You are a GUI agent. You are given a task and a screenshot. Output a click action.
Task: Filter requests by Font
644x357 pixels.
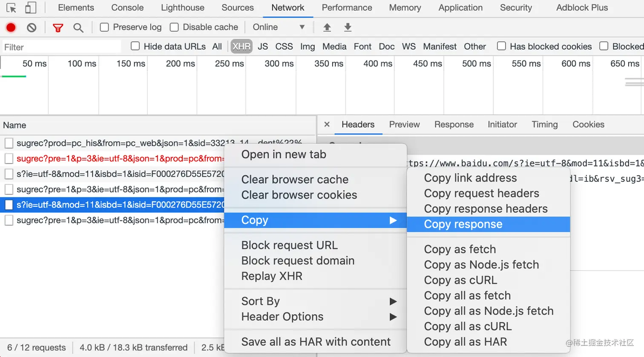tap(362, 46)
